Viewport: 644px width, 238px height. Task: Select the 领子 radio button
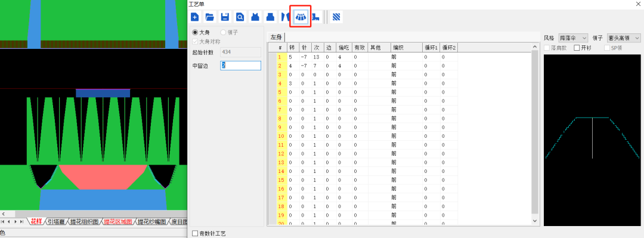223,32
